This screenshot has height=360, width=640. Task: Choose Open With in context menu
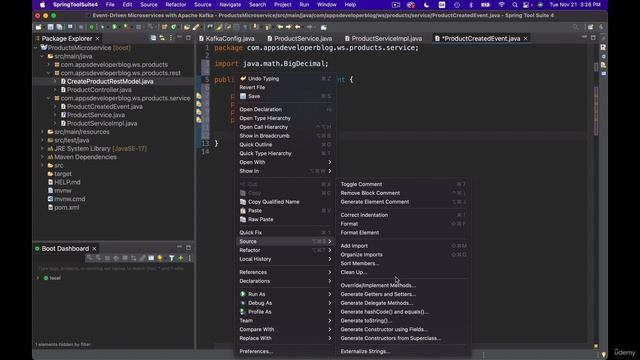tap(285, 162)
